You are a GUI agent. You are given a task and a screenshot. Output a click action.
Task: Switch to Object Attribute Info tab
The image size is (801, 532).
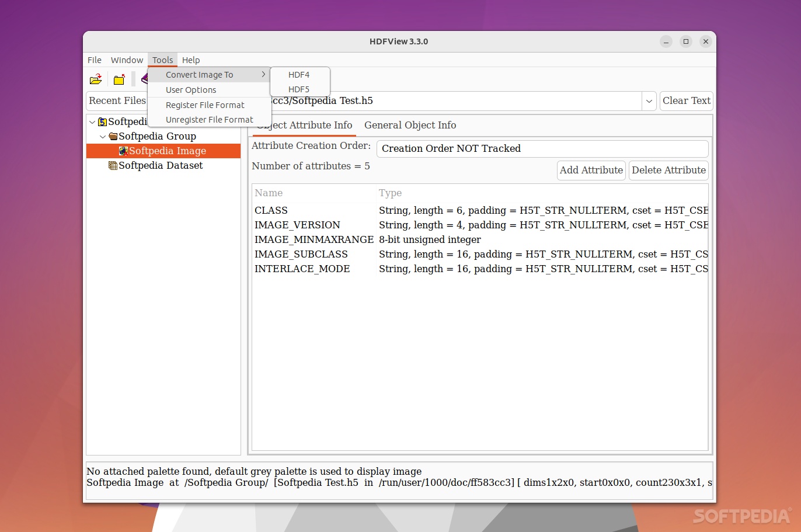point(304,125)
